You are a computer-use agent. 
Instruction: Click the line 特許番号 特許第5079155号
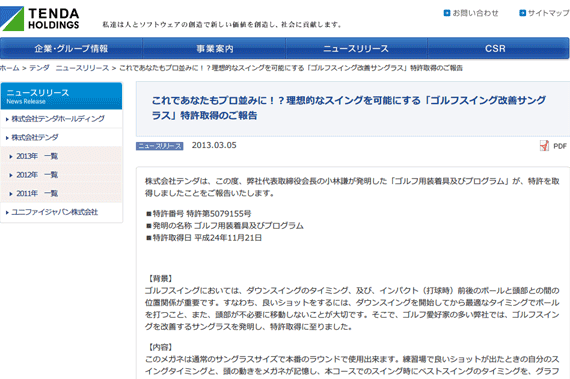tap(198, 214)
